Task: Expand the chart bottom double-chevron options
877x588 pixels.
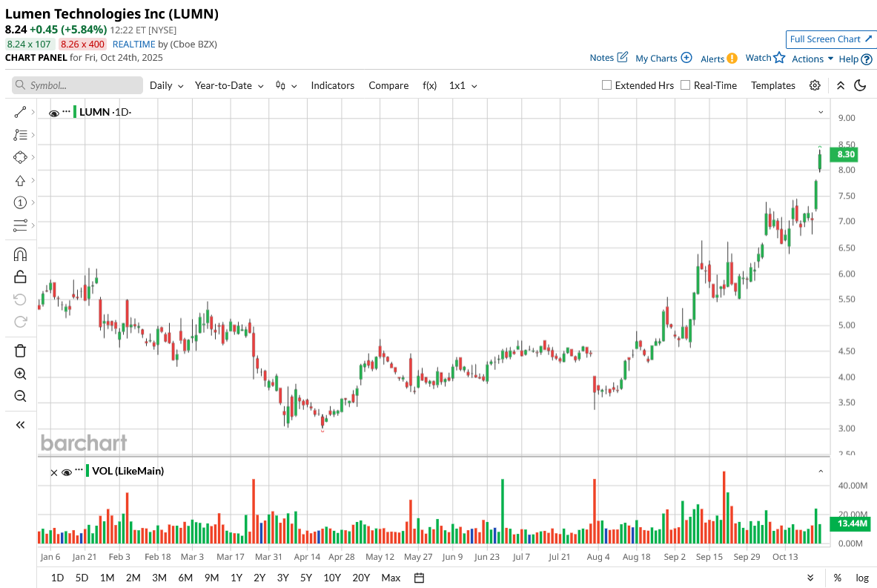Action: coord(810,578)
